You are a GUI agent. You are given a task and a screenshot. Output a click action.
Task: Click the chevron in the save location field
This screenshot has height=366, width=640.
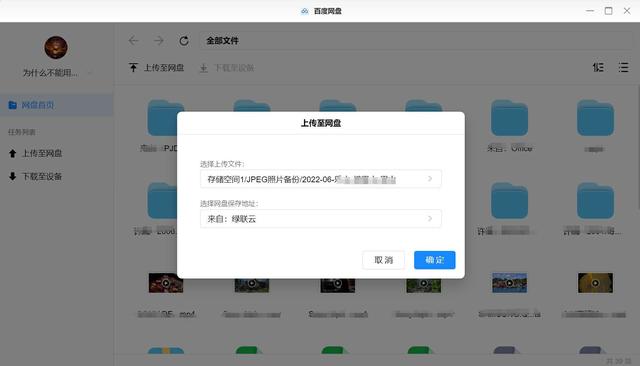coord(430,219)
